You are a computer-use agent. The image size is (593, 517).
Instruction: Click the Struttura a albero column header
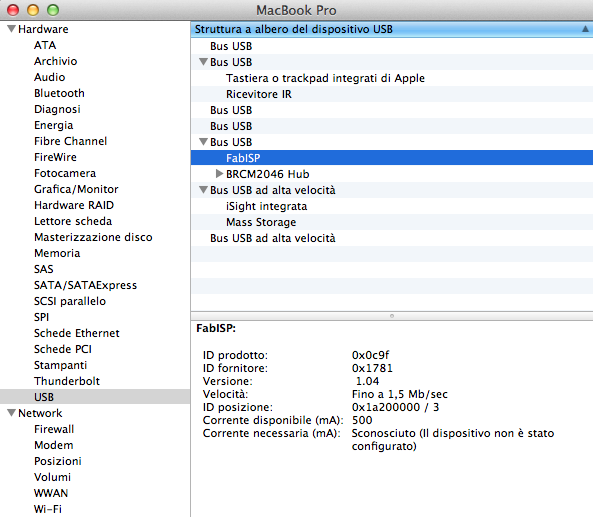(x=392, y=29)
